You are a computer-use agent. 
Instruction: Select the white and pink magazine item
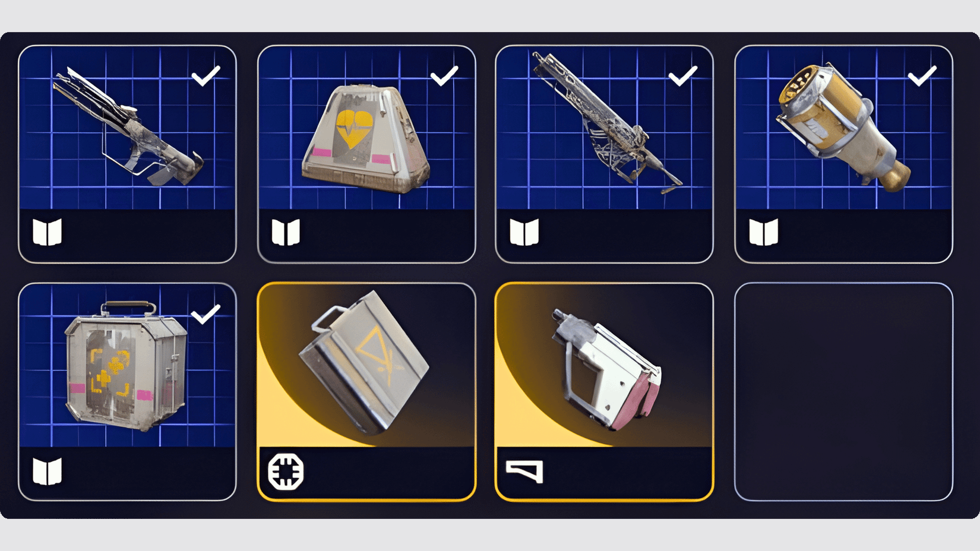(607, 368)
